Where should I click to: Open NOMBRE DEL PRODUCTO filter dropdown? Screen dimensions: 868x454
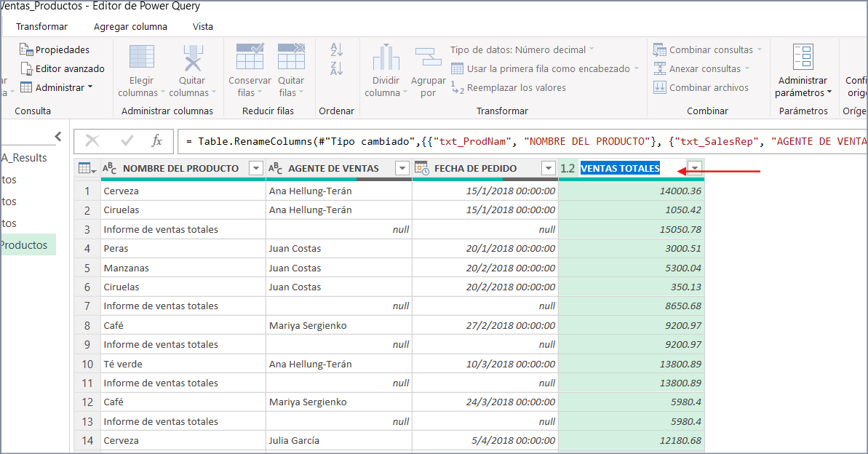256,168
